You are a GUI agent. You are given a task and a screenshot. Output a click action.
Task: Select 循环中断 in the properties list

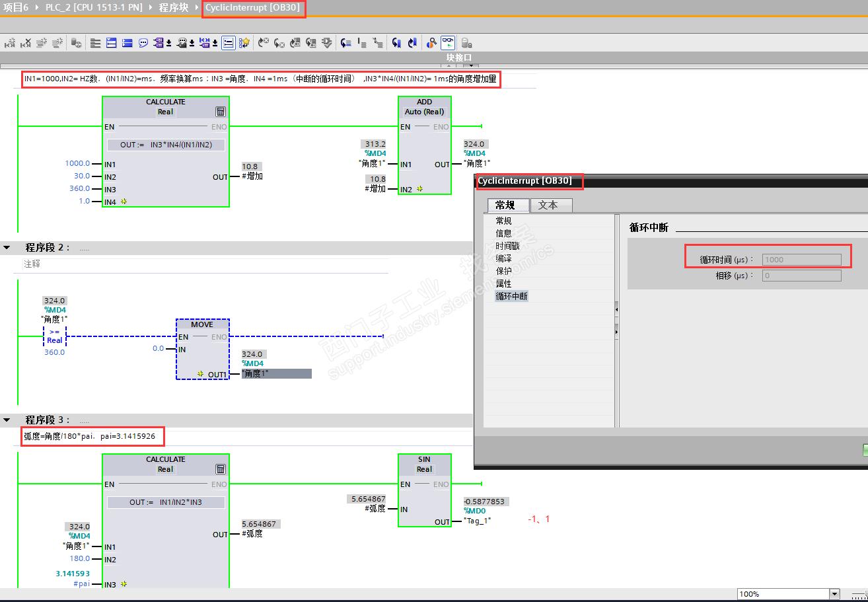[x=512, y=296]
